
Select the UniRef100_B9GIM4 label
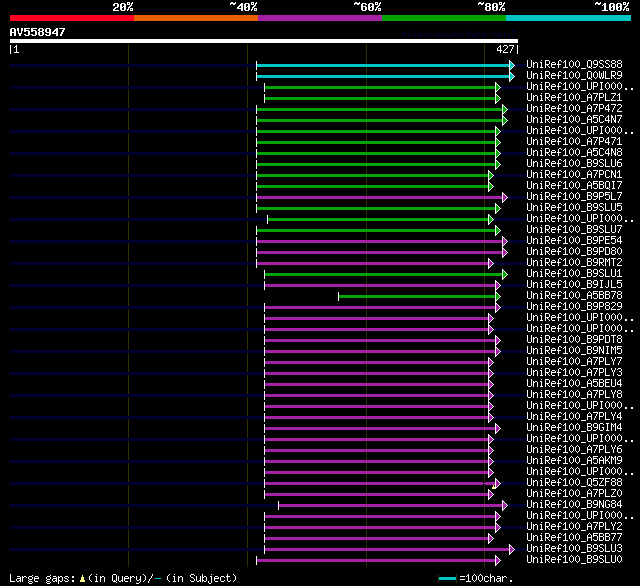[574, 428]
